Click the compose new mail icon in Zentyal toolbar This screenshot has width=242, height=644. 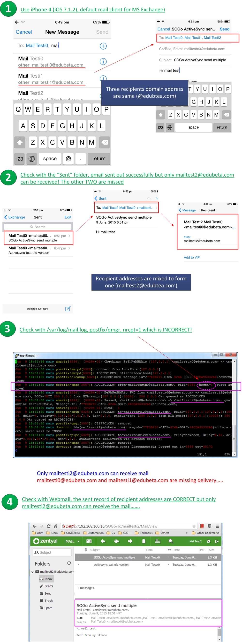pos(89,541)
